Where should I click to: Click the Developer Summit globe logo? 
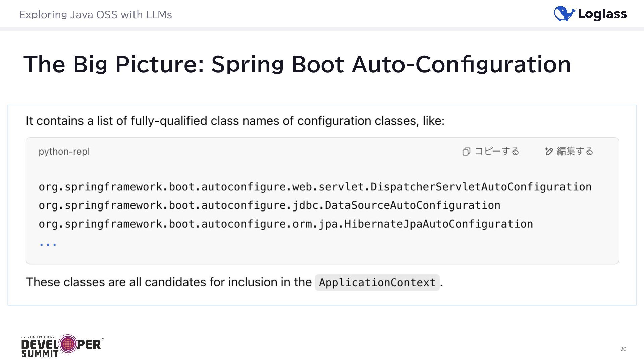tap(68, 344)
